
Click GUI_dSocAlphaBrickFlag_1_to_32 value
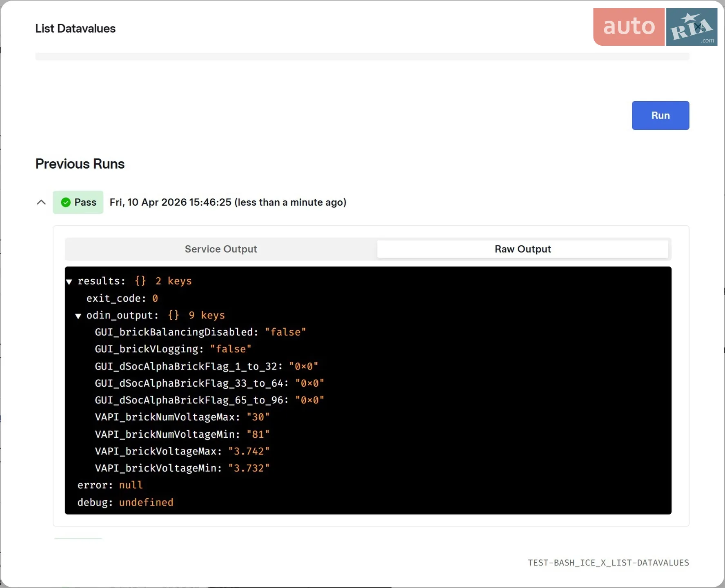303,366
